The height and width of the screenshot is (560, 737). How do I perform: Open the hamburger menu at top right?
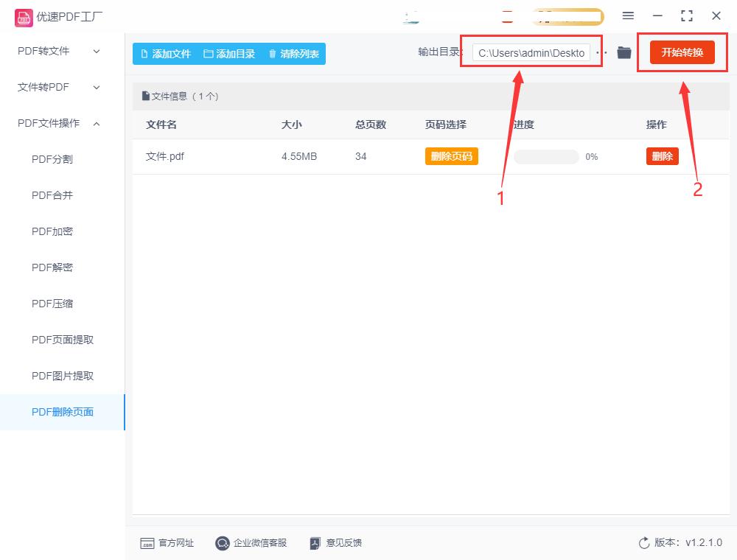coord(628,15)
